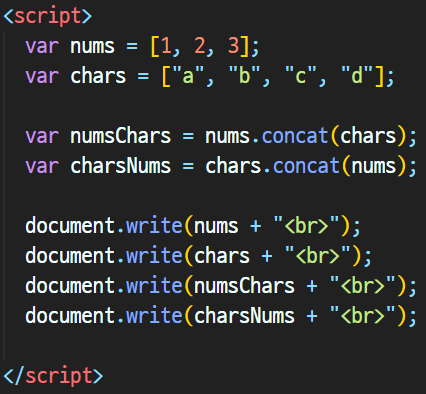
Task: Click the opening script tag
Action: (47, 16)
